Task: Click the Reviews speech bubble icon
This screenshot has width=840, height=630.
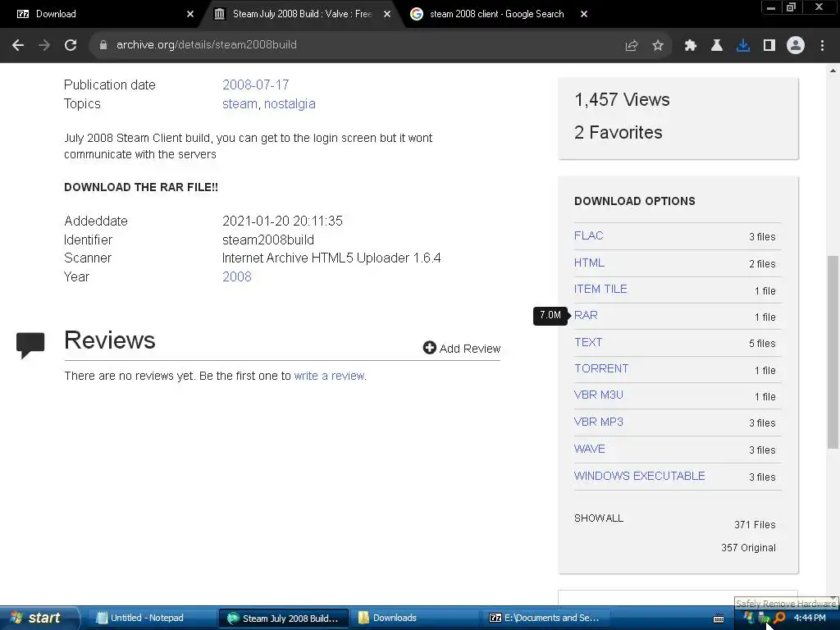Action: (30, 345)
